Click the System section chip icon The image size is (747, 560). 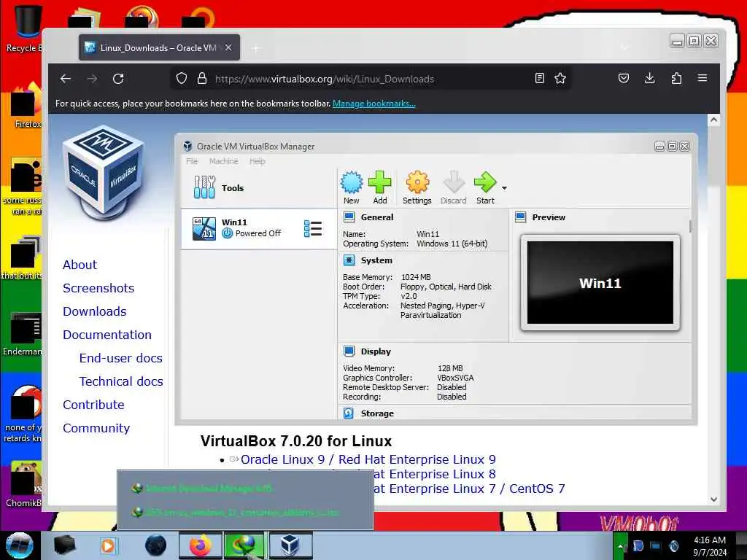(x=349, y=260)
